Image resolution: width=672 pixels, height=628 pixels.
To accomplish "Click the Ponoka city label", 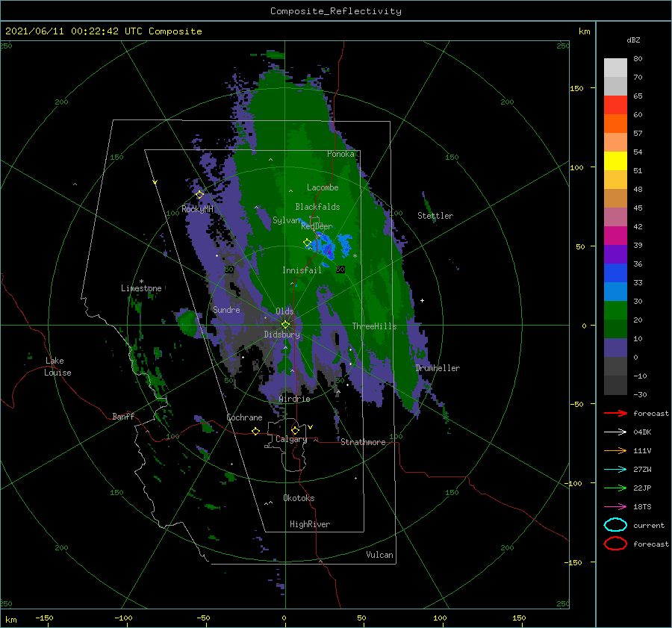I will [x=340, y=154].
